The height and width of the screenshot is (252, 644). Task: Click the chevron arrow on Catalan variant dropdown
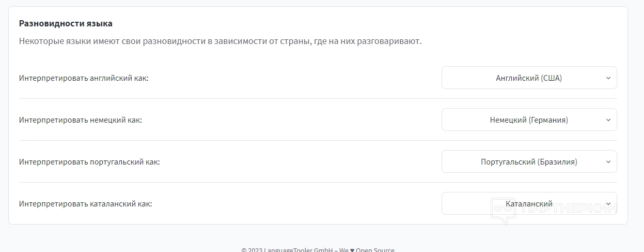pos(608,204)
